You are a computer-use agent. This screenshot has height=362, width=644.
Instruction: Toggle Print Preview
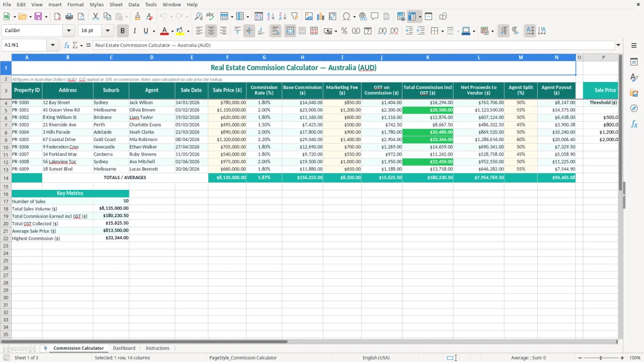80,17
